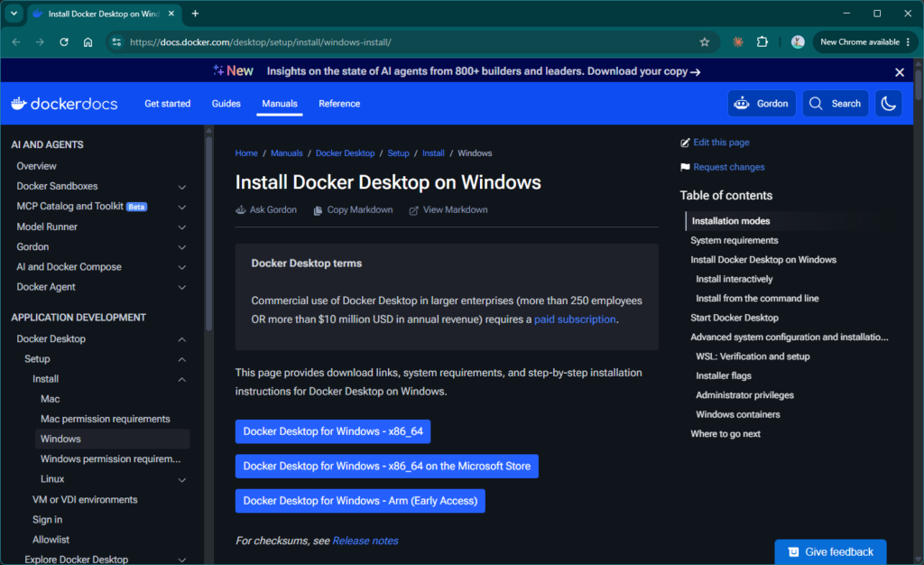Open Search in the docs header
This screenshot has height=565, width=924.
(x=835, y=104)
